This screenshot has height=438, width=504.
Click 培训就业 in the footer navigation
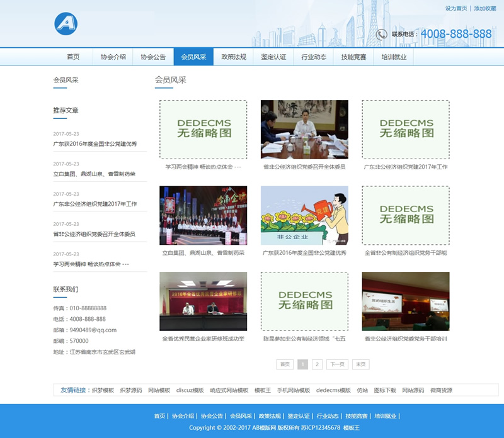(385, 416)
